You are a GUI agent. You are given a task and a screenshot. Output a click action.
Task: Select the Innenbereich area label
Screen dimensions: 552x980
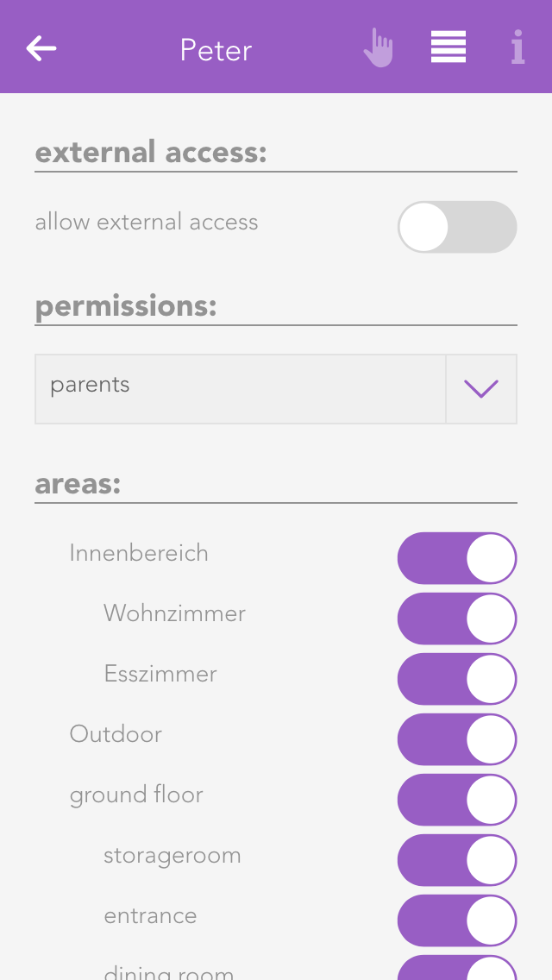pyautogui.click(x=139, y=553)
